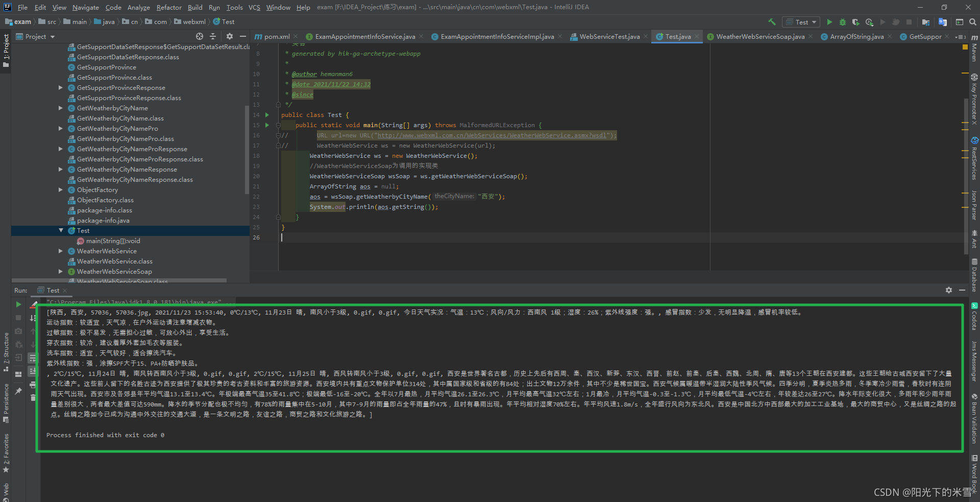Screen dimensions: 980x502
Task: Expand GetWeatherbyCityNameProResponse tree node
Action: (61, 149)
